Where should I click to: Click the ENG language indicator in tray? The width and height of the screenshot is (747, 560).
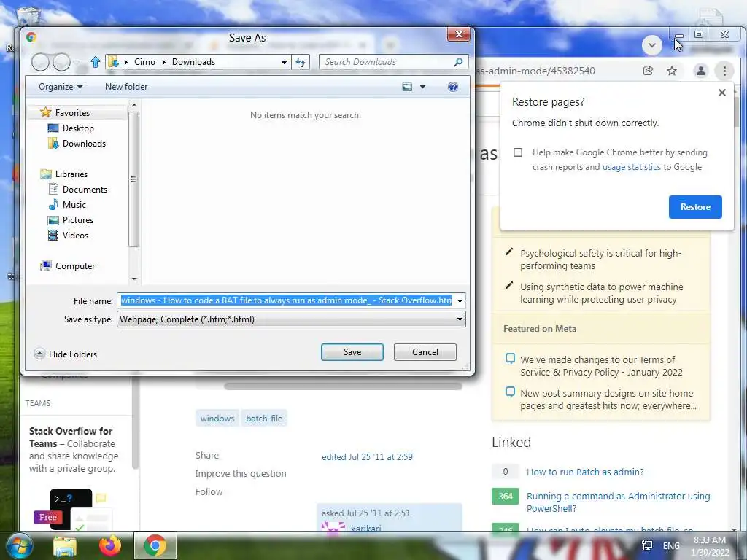point(671,545)
